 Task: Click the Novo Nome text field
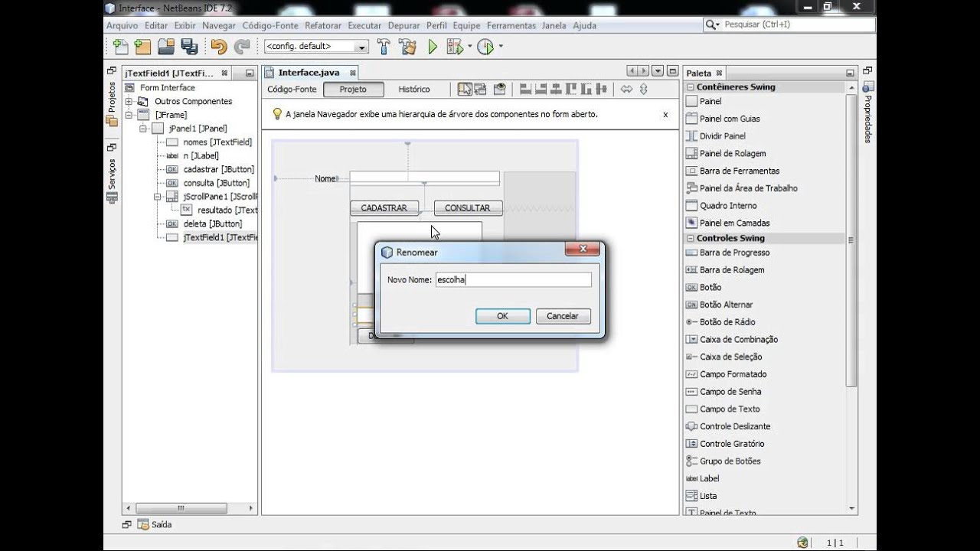coord(513,280)
